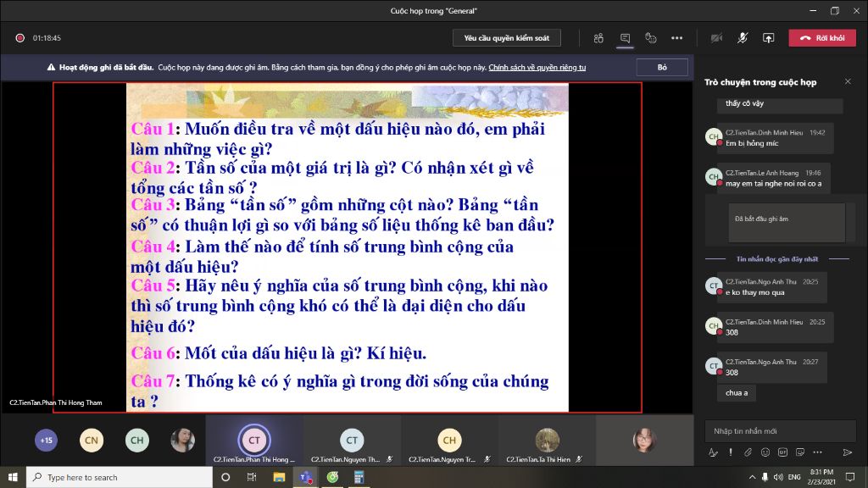Click message 'may em tai nghe noi roi co a'
The image size is (868, 488).
pos(773,184)
